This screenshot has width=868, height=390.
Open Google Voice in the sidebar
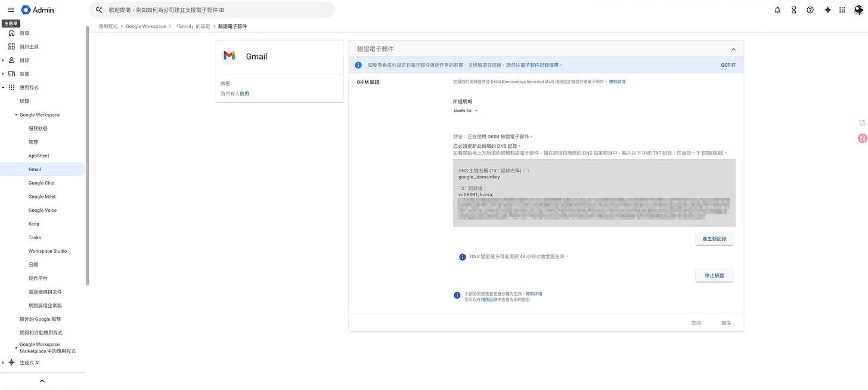42,210
